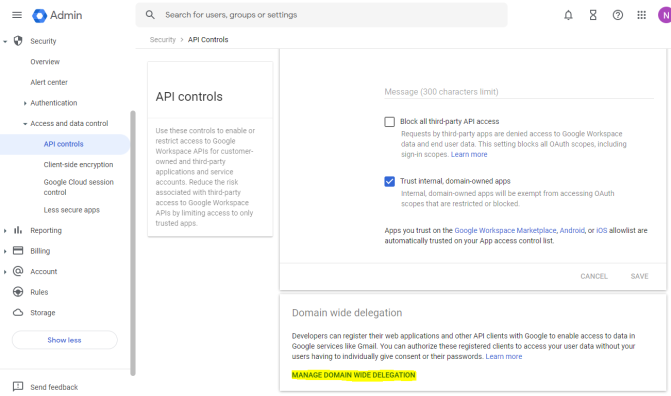Collapse Access and data control section
Viewport: 671px width, 396px height.
tap(25, 124)
